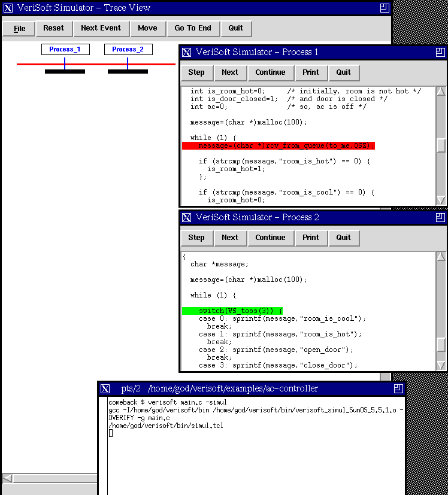Click Process 1 title bar maximize icon
This screenshot has width=448, height=495.
pyautogui.click(x=440, y=53)
